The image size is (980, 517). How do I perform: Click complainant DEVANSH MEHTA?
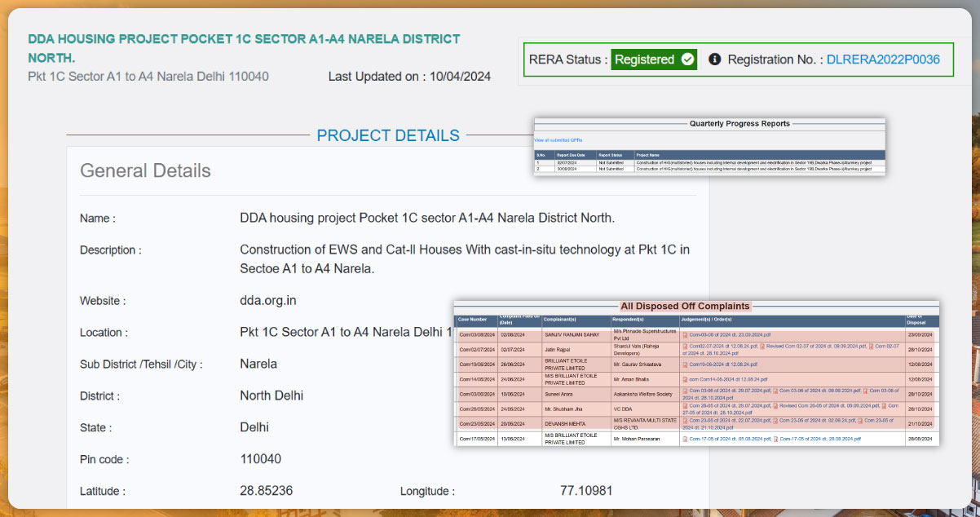[565, 424]
